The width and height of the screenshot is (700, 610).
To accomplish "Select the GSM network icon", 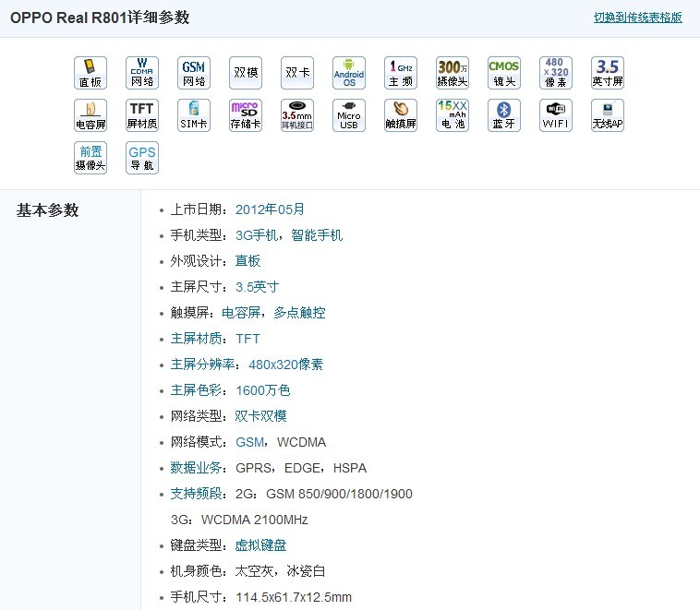I will click(x=194, y=73).
